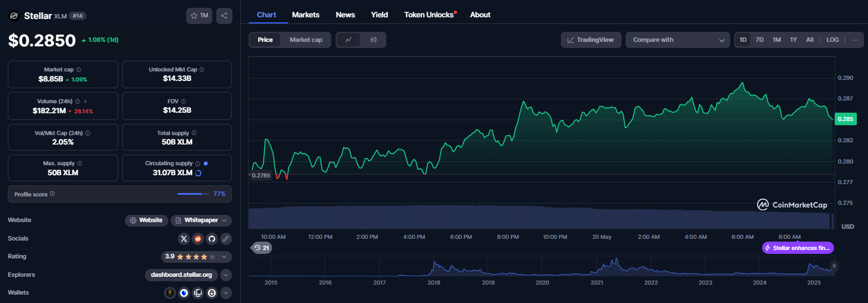The image size is (868, 303).
Task: Set chart range to 1M
Action: (x=777, y=40)
